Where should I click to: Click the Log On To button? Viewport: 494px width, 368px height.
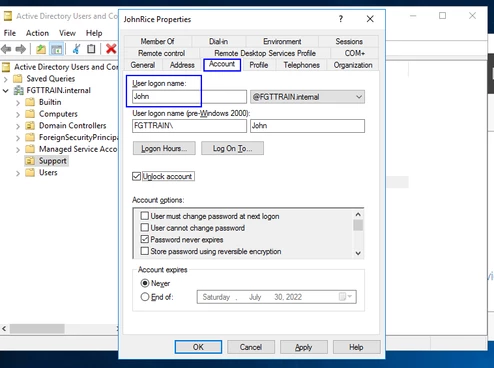232,148
